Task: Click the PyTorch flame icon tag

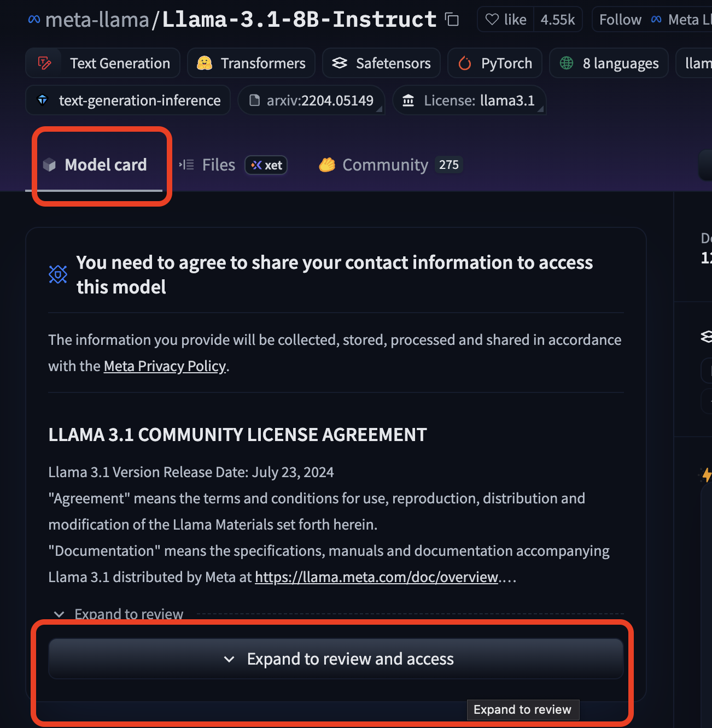Action: [464, 63]
